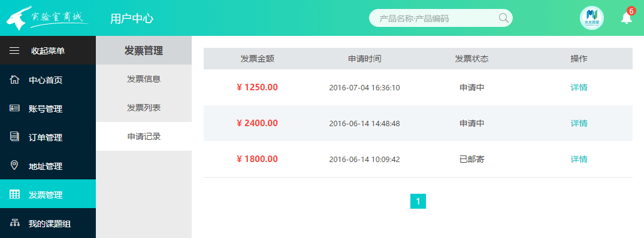
Task: Click the magnifier search icon
Action: pyautogui.click(x=504, y=18)
